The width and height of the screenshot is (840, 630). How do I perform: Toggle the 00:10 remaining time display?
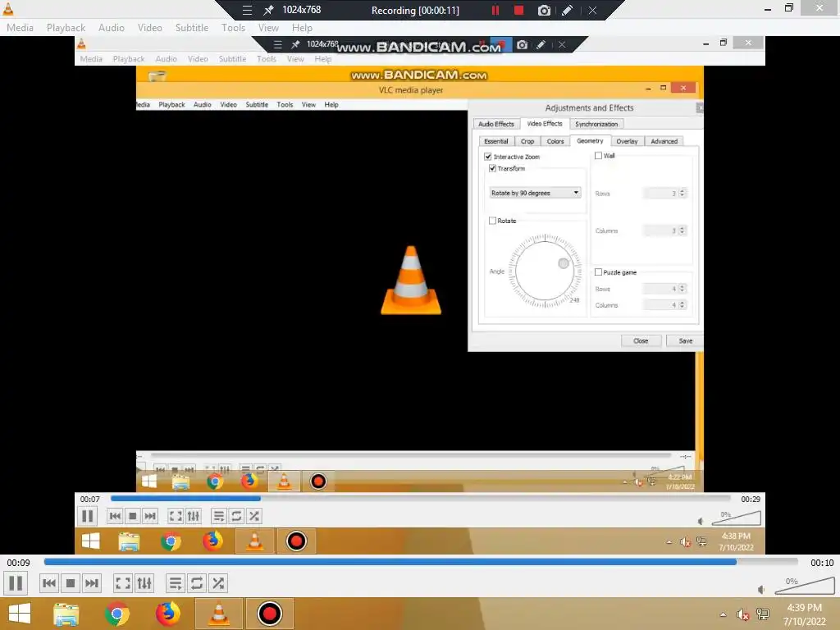click(822, 563)
